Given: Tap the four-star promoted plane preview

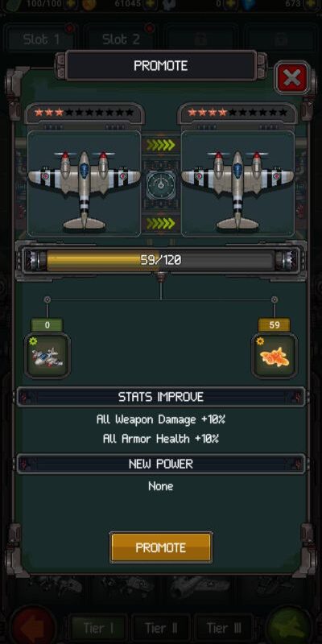Looking at the screenshot, I should [237, 184].
